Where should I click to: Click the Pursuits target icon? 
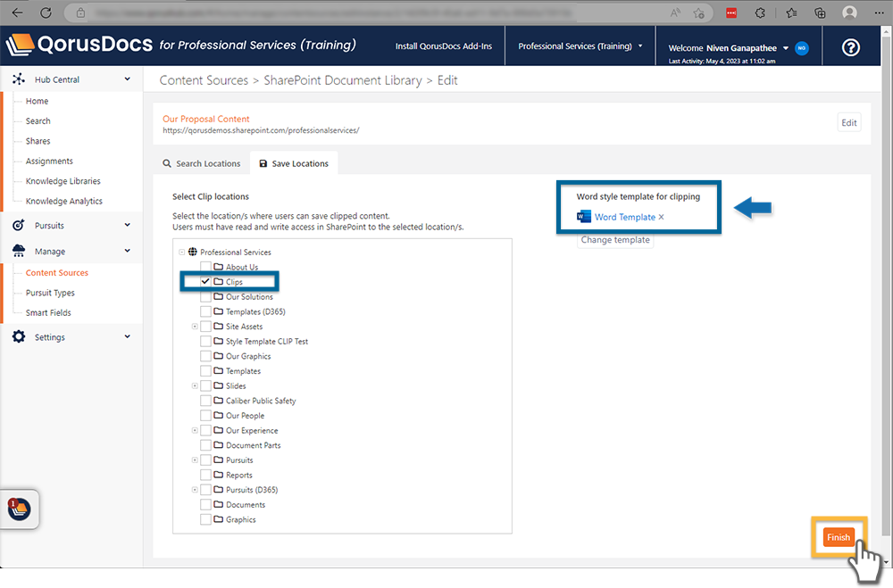[18, 225]
